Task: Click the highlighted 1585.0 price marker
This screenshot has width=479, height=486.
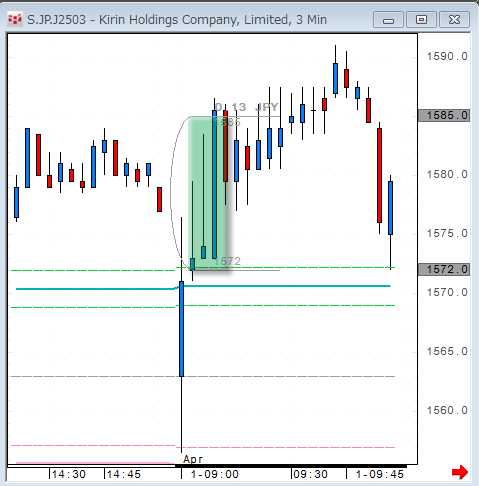Action: (444, 115)
